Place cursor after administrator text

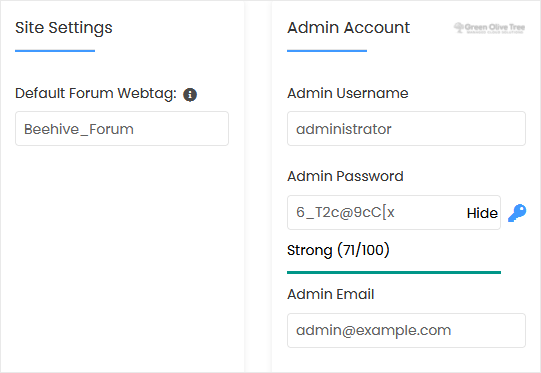[x=393, y=129]
